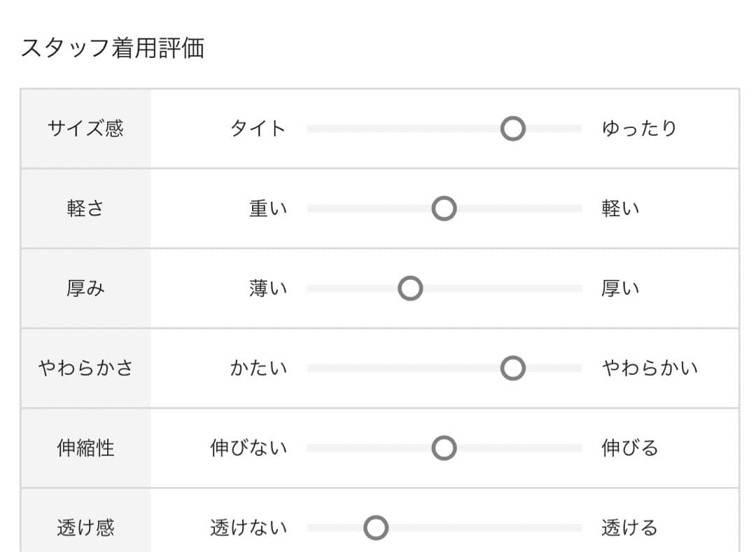This screenshot has height=552, width=756.
Task: Click the 伸びない label
Action: click(249, 447)
